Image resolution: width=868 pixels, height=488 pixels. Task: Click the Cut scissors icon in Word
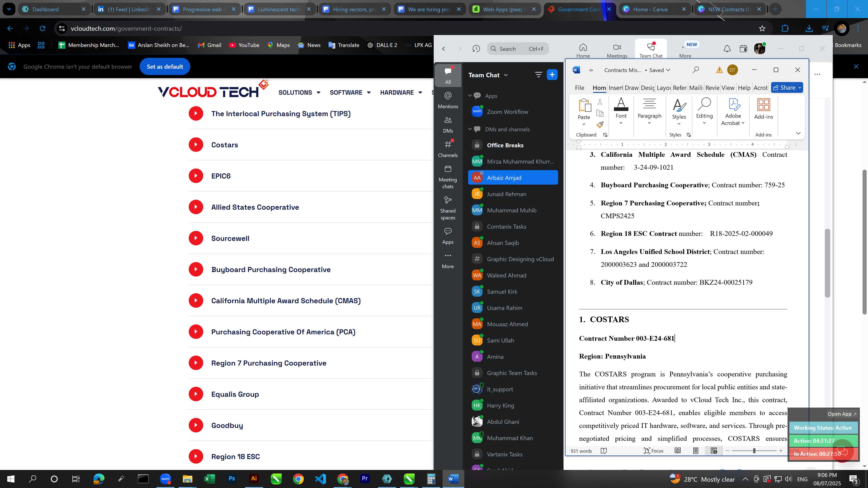(x=600, y=102)
